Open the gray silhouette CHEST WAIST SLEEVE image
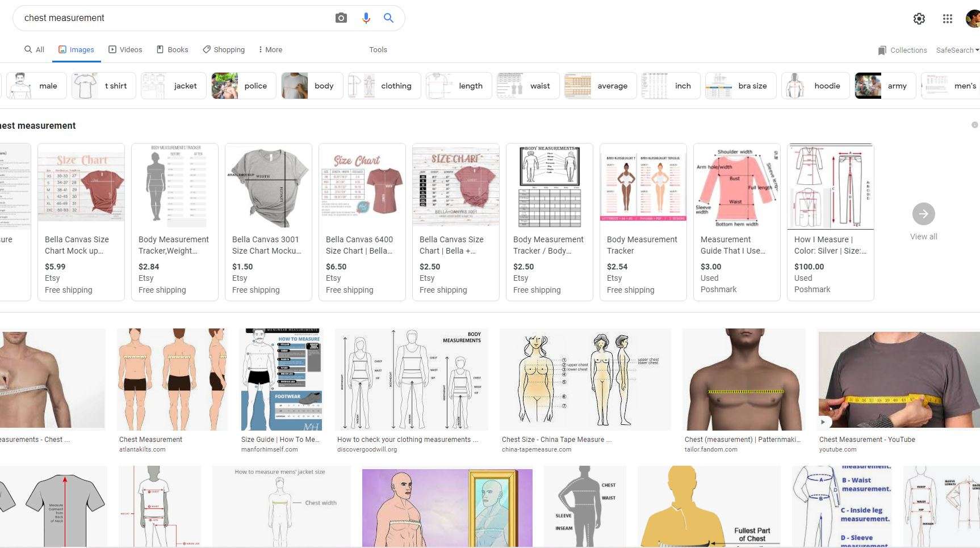980x548 pixels. point(585,507)
